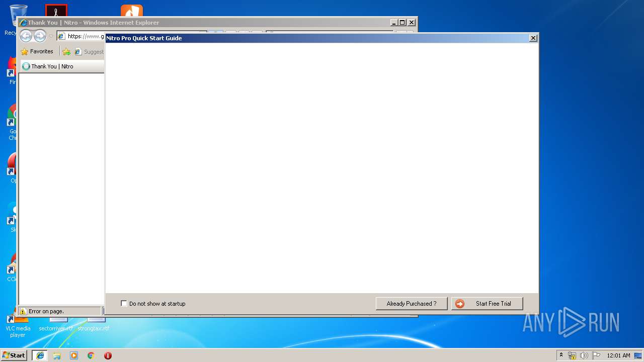Go forward in the Internet Explorer window
644x362 pixels.
40,36
